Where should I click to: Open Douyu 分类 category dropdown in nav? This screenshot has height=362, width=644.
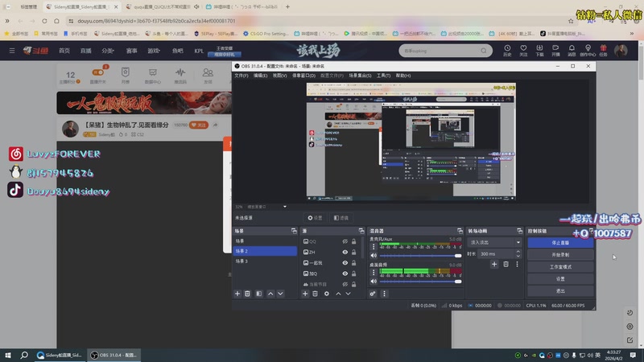(108, 51)
